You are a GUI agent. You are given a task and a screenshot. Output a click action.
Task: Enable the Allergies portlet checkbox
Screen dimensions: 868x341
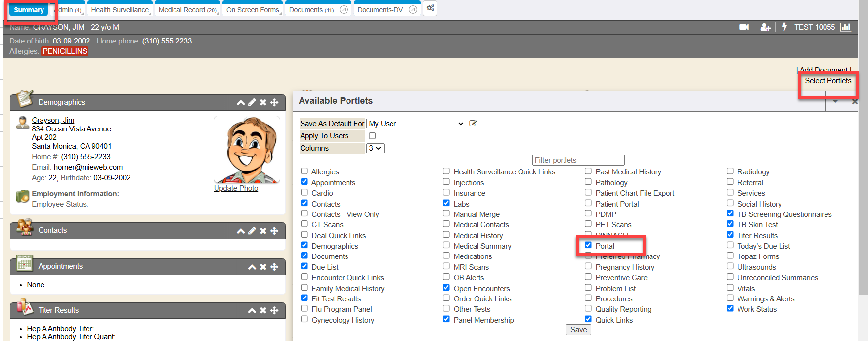pyautogui.click(x=304, y=171)
